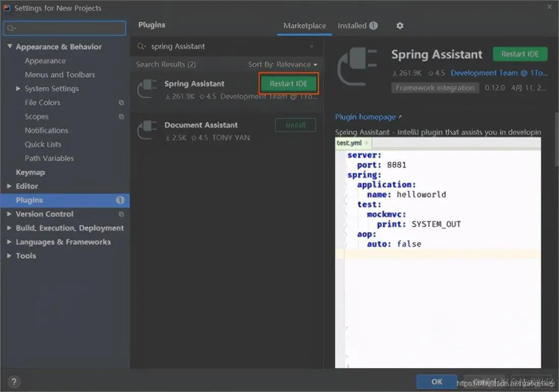Install the Document Assistant plugin

tap(296, 125)
